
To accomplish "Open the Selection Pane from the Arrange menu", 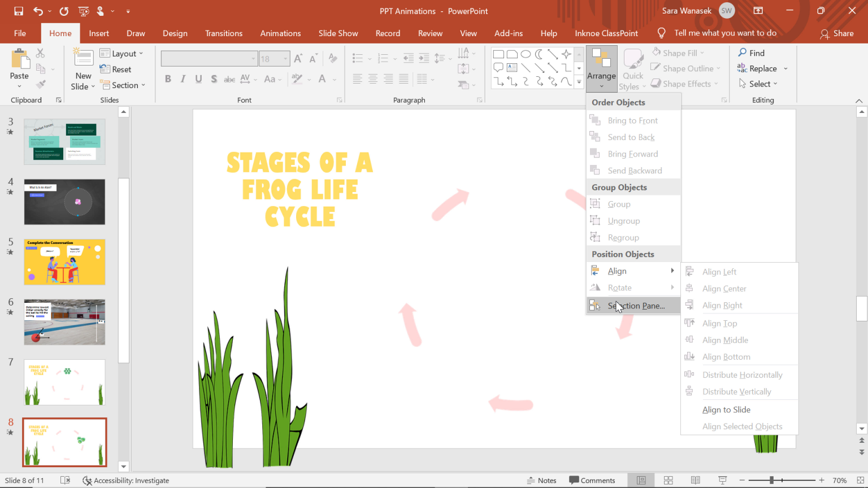I will click(635, 306).
